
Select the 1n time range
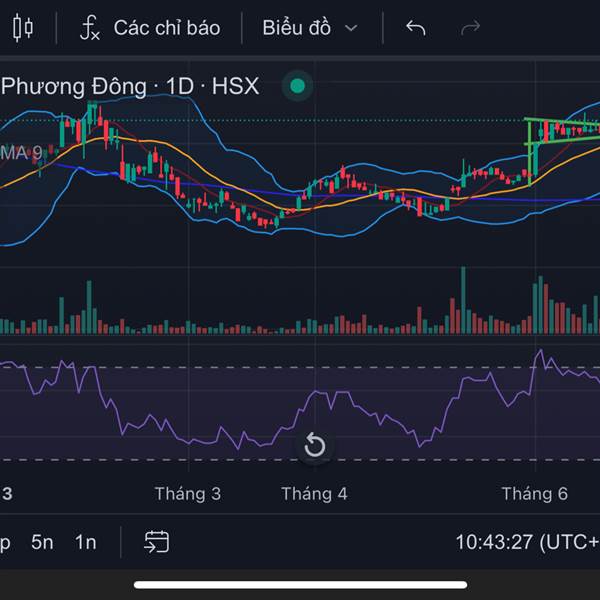86,542
